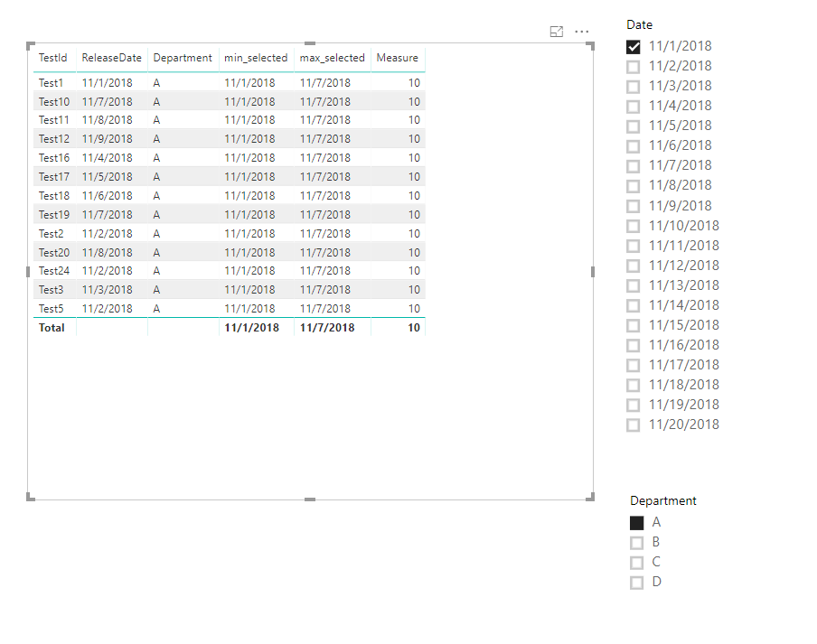
Task: Sort by the TestId column header
Action: click(x=52, y=58)
